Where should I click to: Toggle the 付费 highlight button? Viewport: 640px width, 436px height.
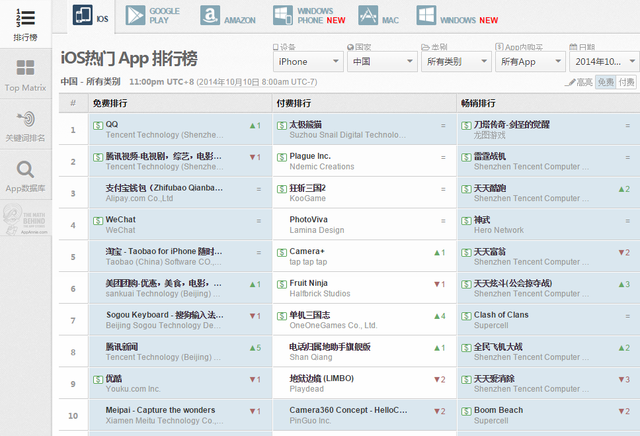coord(626,82)
